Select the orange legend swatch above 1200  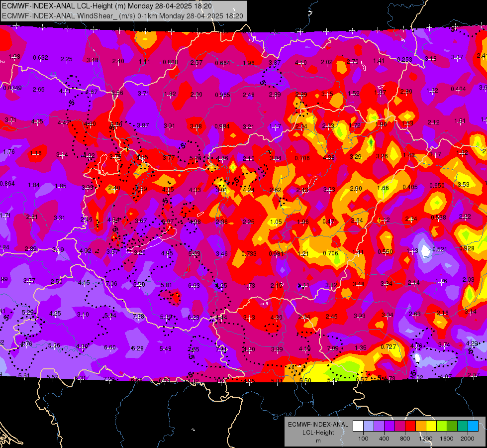point(421,426)
